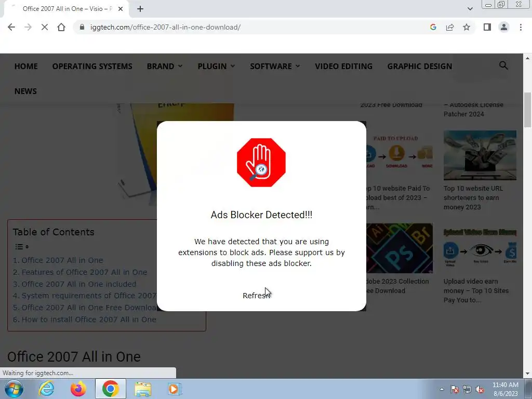Screen dimensions: 532x399
Task: Open the NEWS menu item
Action: 25,91
